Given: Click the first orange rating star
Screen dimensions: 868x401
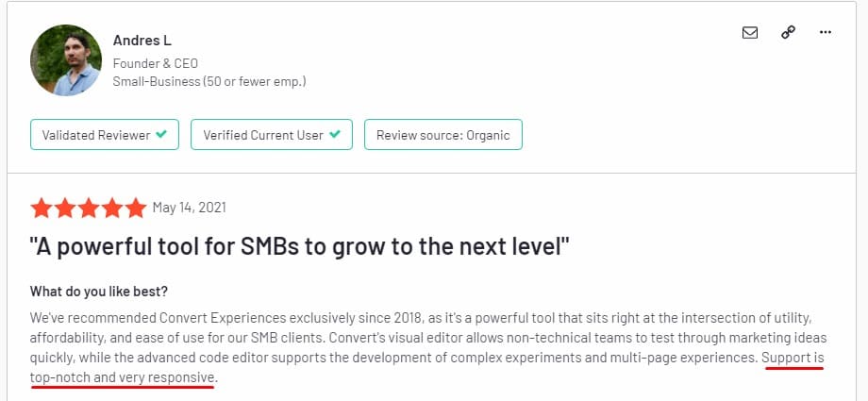Looking at the screenshot, I should pos(42,208).
